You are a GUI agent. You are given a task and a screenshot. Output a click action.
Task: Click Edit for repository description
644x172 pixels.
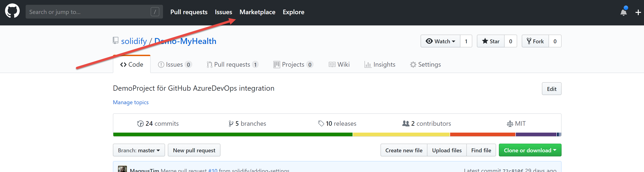click(552, 89)
